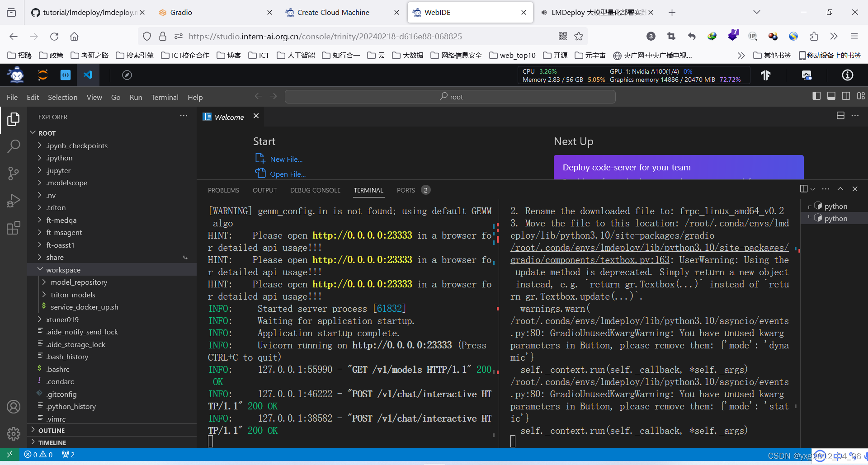Screen dimensions: 868x465
Task: Expand the .ipynb_checkpoints folder
Action: click(77, 146)
